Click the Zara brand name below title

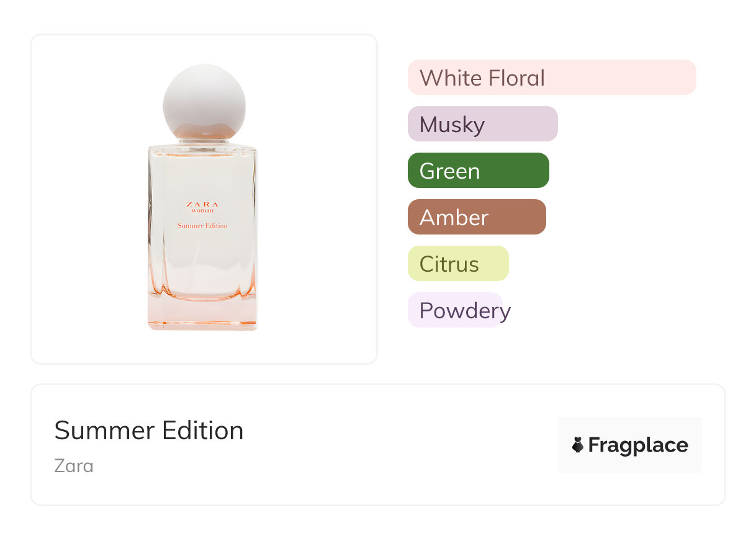tap(74, 465)
